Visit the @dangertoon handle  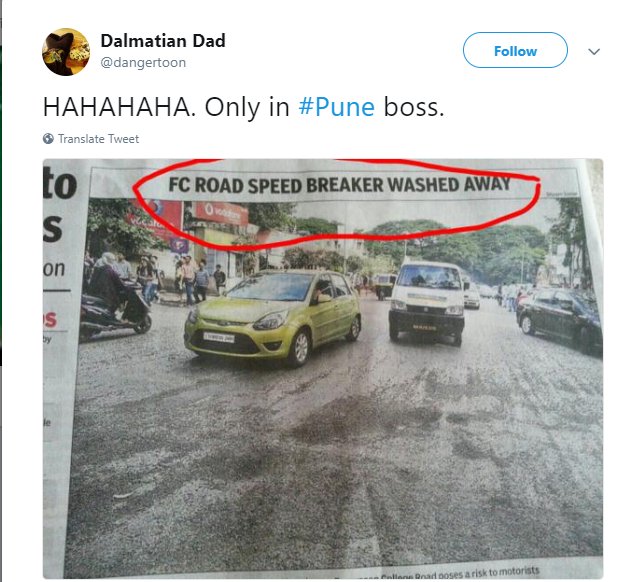(143, 62)
